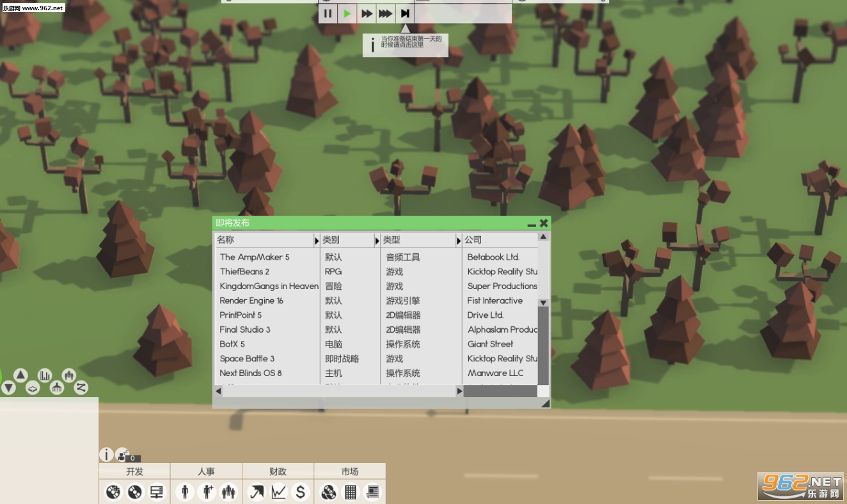Click the team group icon under 人事
This screenshot has width=847, height=504.
[228, 492]
